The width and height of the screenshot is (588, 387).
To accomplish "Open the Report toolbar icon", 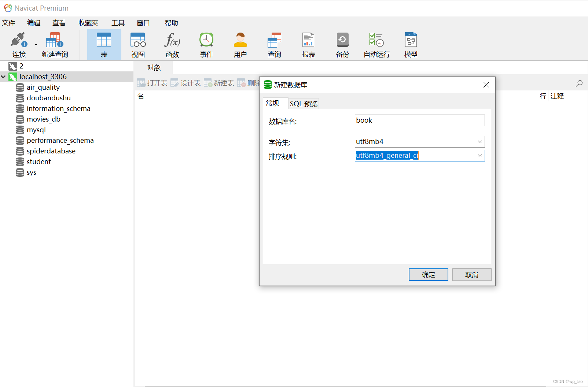I will [x=309, y=45].
